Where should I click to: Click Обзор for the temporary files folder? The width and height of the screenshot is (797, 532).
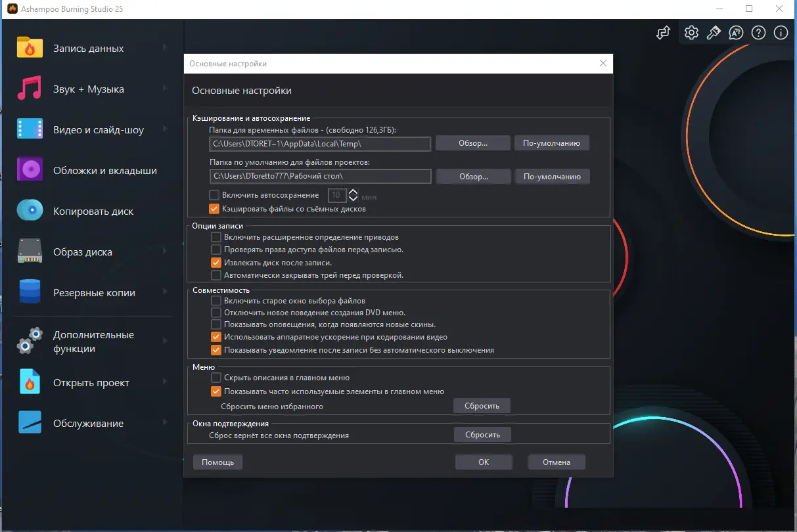(x=473, y=143)
